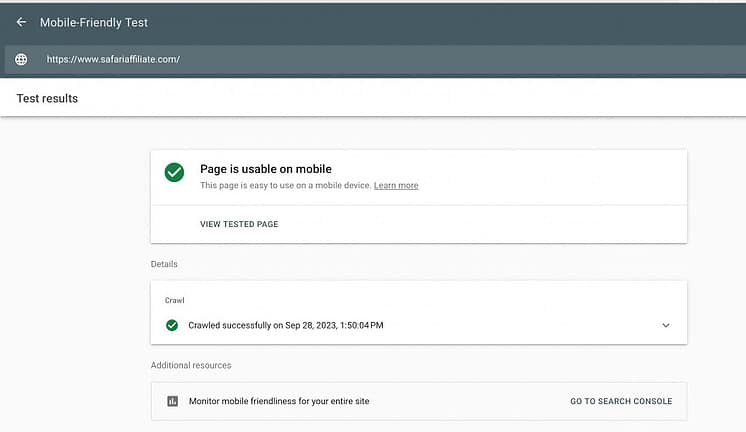Viewport: 746px width, 432px height.
Task: Expand the Crawl details chevron
Action: (x=666, y=325)
